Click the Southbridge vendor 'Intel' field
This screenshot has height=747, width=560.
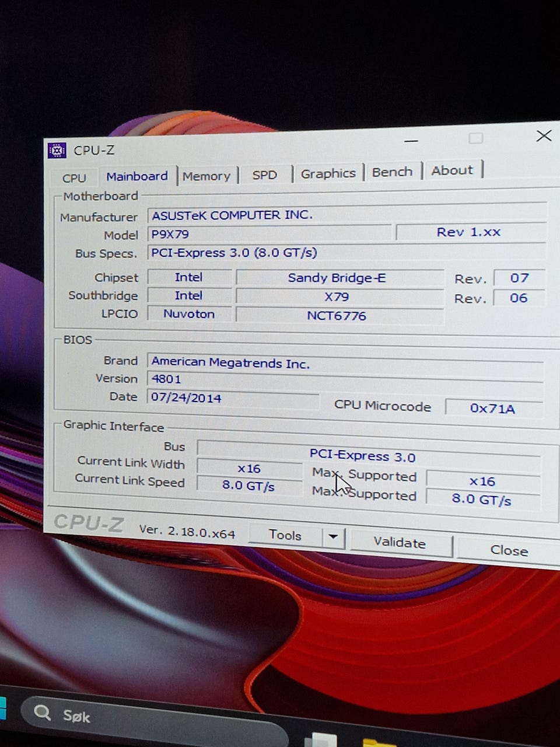pyautogui.click(x=189, y=296)
